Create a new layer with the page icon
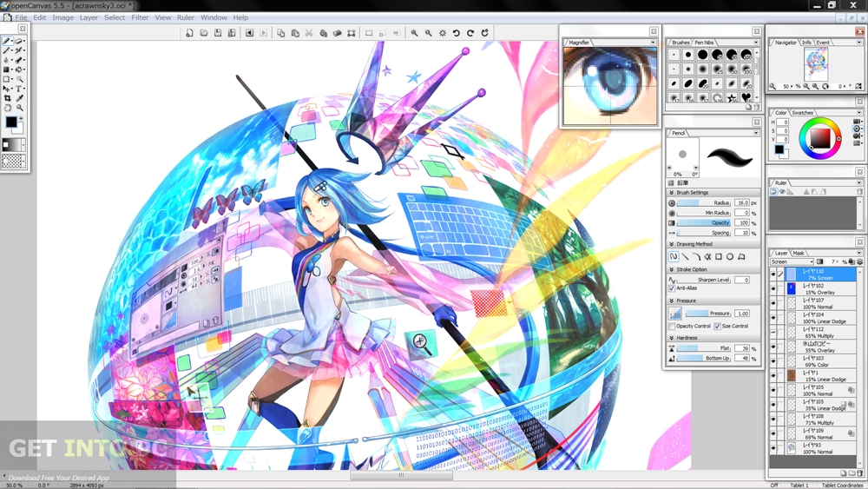 [844, 473]
